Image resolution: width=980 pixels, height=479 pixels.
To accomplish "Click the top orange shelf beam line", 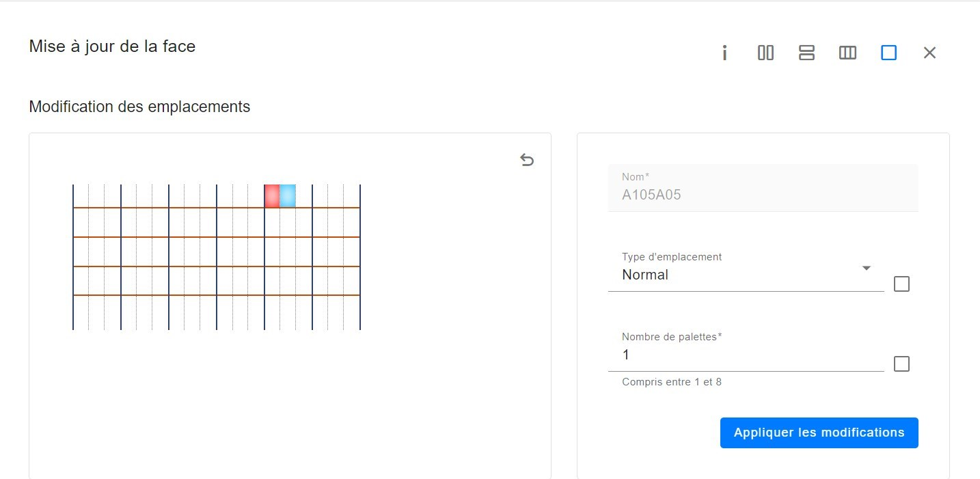I will [217, 208].
